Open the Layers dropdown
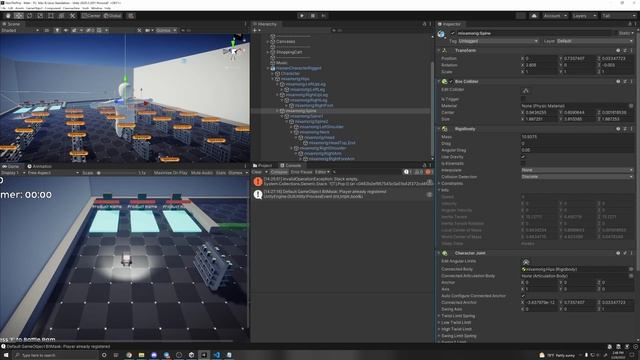The height and width of the screenshot is (360, 640). pos(584,16)
